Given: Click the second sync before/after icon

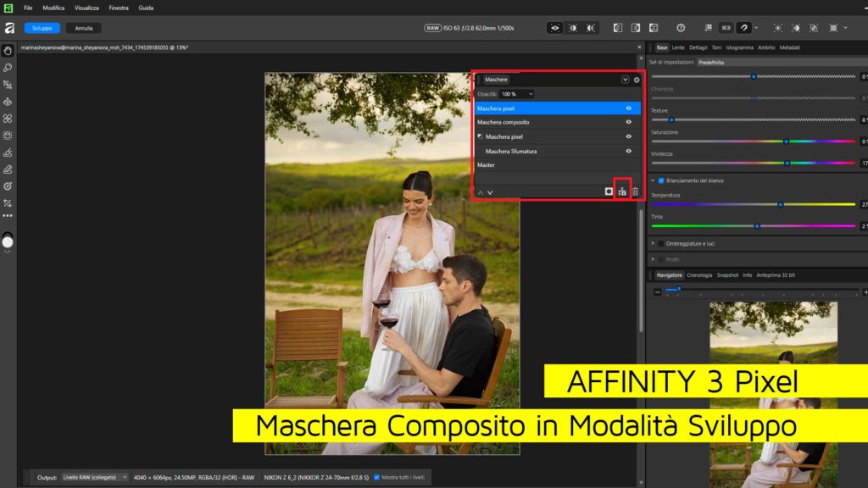Looking at the screenshot, I should [x=636, y=28].
